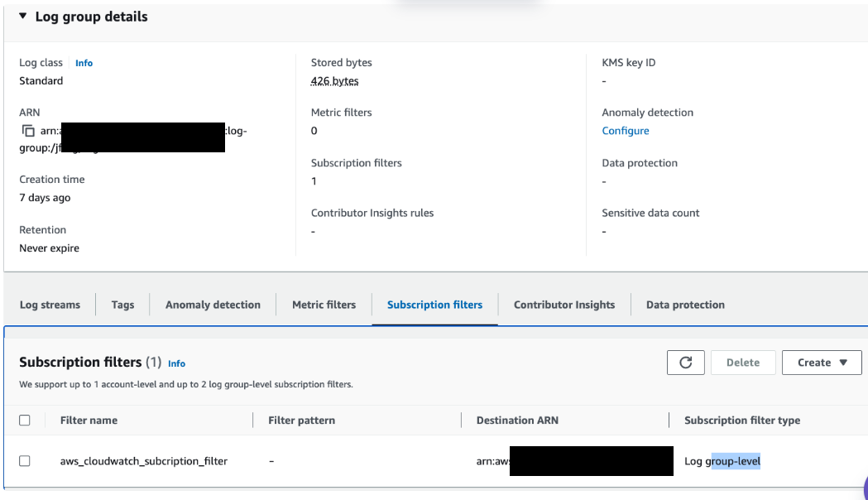The width and height of the screenshot is (868, 500).
Task: Check the select-all checkbox in the table header
Action: pyautogui.click(x=24, y=420)
